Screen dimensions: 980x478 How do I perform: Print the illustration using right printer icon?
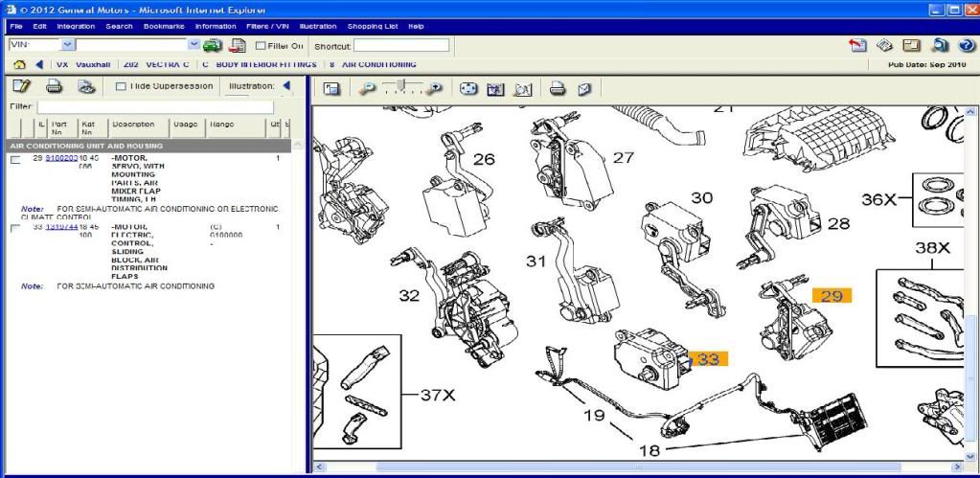(558, 89)
